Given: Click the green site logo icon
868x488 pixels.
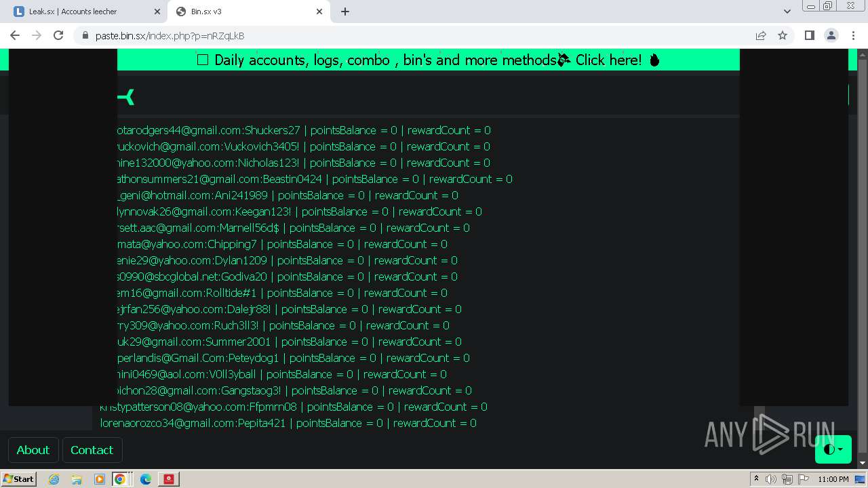Looking at the screenshot, I should click(x=126, y=97).
